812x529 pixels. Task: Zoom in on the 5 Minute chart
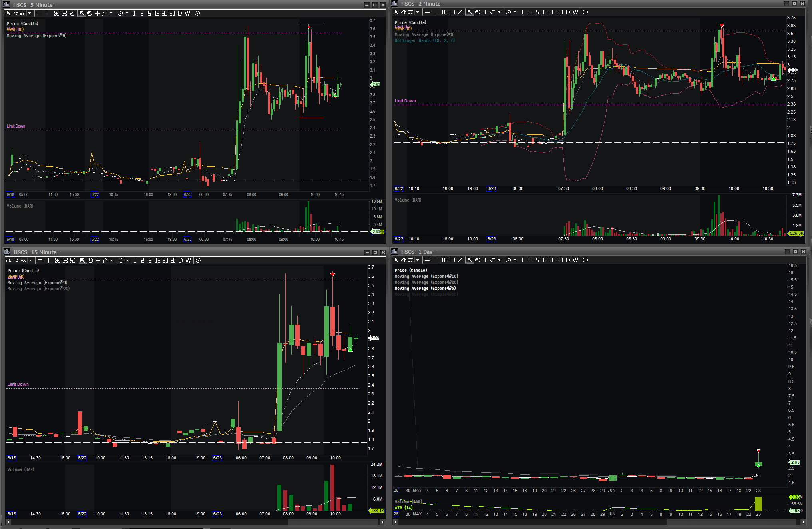click(57, 13)
